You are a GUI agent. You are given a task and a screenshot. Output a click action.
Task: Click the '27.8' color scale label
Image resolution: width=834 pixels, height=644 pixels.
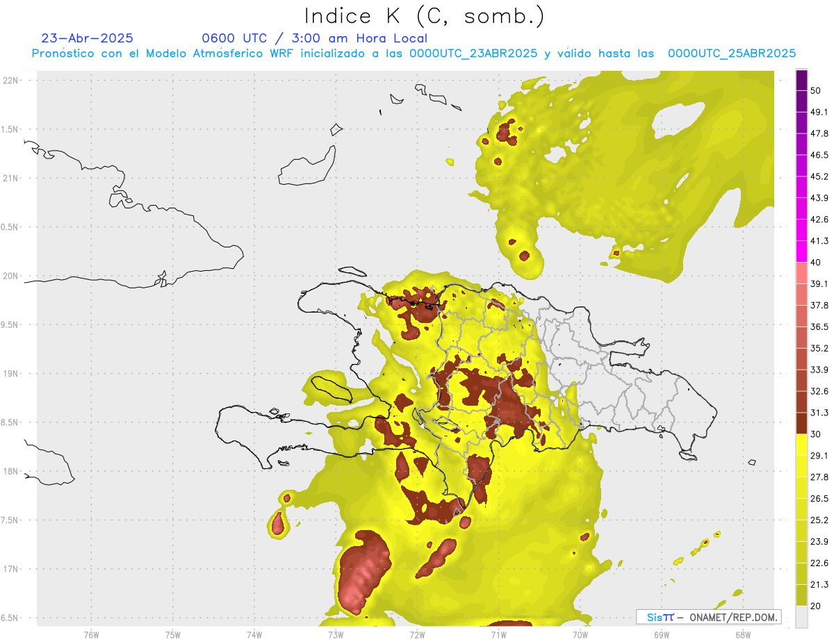point(819,477)
